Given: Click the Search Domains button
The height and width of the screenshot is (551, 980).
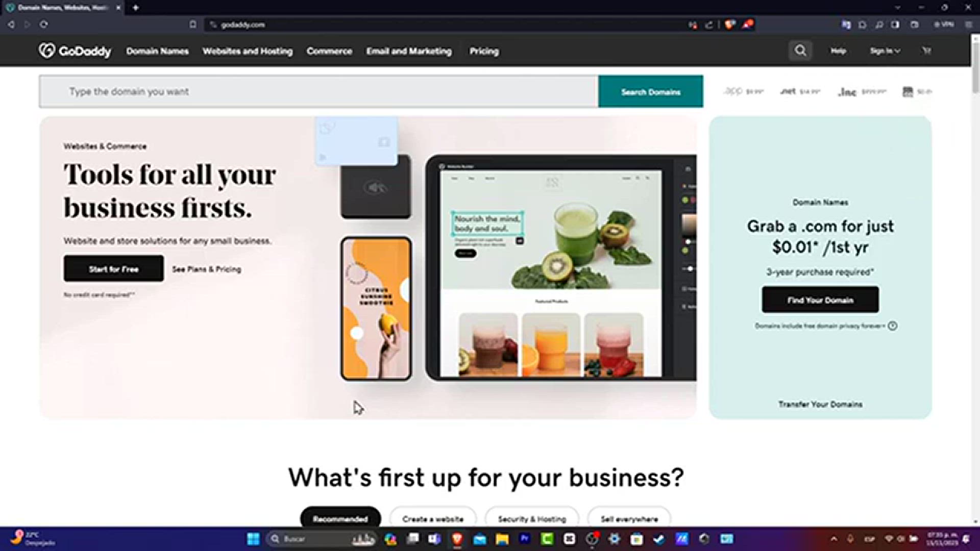Looking at the screenshot, I should tap(651, 91).
